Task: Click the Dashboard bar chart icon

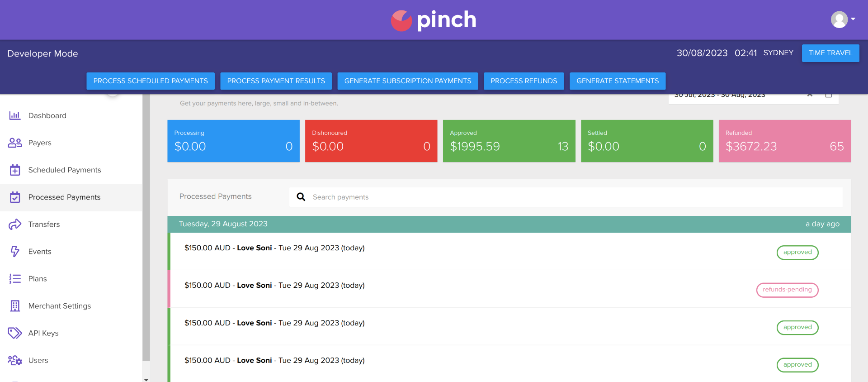Action: click(x=15, y=115)
